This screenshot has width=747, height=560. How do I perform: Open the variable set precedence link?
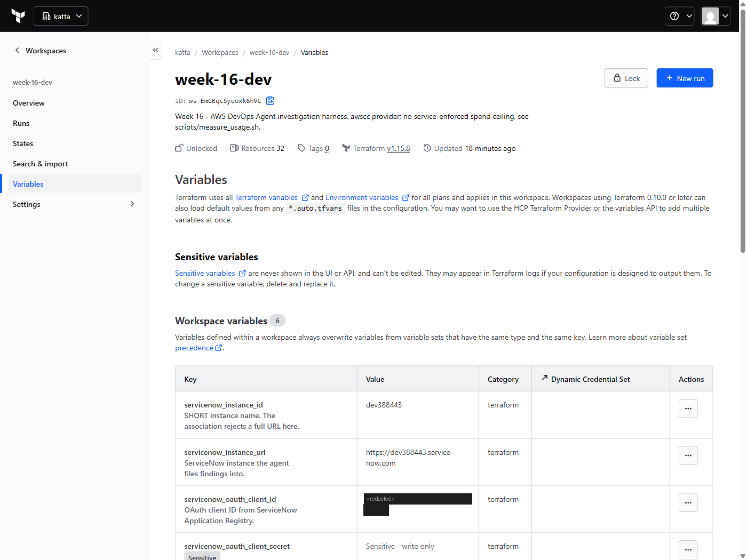[198, 348]
